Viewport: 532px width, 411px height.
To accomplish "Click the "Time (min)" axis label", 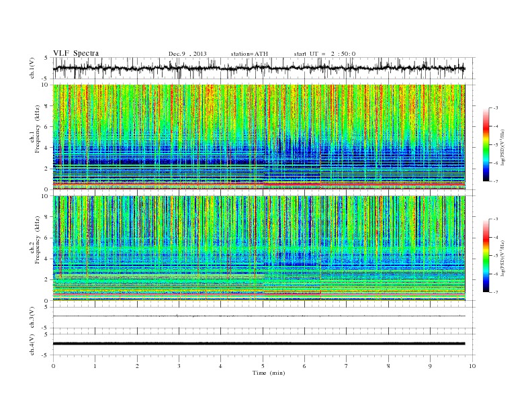I will (269, 373).
